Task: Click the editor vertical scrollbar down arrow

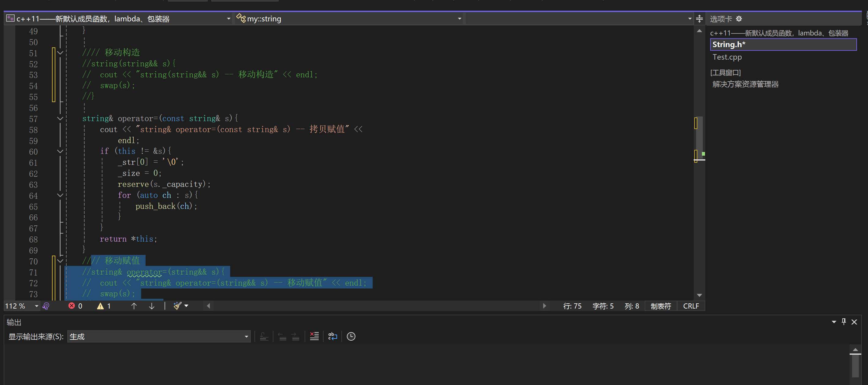Action: click(699, 295)
